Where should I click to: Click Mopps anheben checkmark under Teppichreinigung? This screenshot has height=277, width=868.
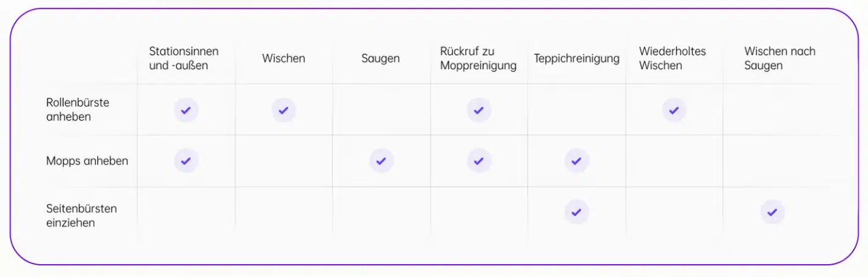point(577,161)
